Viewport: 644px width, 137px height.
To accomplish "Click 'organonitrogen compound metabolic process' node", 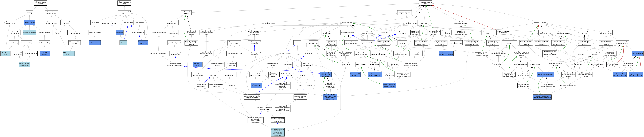I will click(x=606, y=43).
